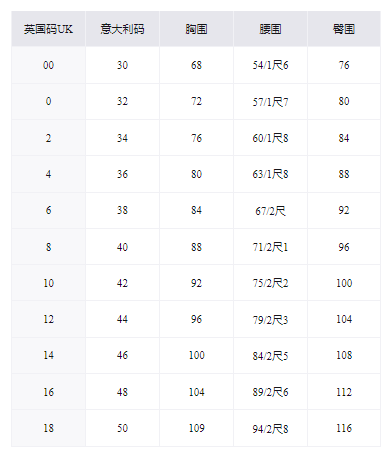Image resolution: width=387 pixels, height=459 pixels.
Task: Select the 腰围 header cell
Action: click(x=270, y=29)
